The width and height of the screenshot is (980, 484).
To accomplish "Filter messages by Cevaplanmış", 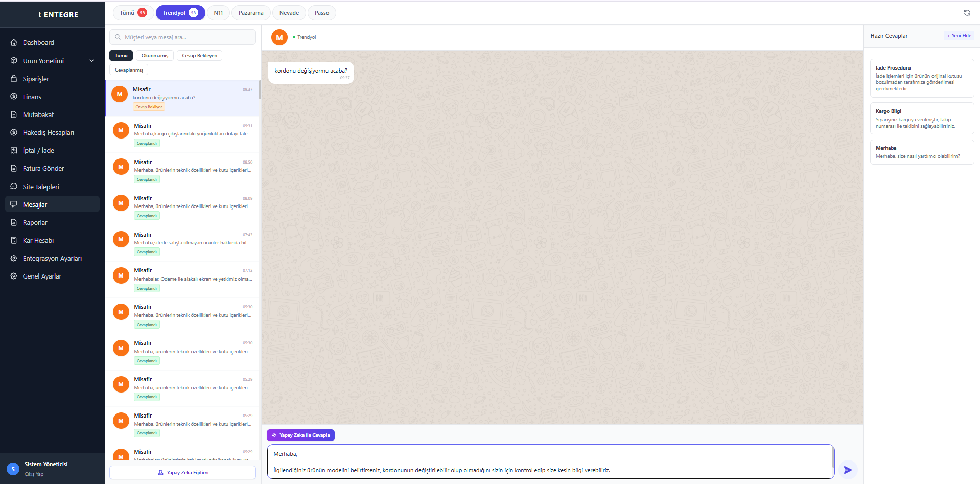I will click(129, 70).
